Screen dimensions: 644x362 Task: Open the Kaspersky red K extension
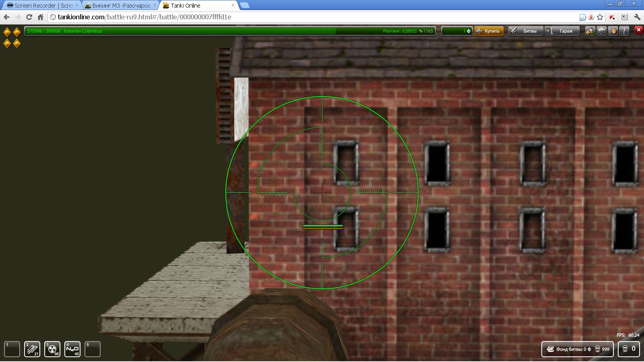tap(612, 17)
